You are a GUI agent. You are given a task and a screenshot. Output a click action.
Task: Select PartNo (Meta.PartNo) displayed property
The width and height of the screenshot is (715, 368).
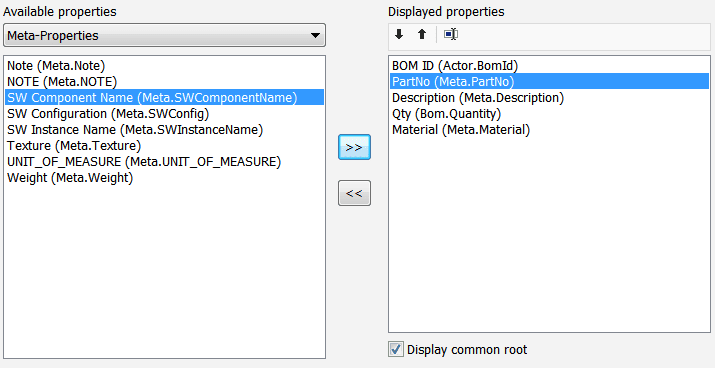(x=549, y=82)
